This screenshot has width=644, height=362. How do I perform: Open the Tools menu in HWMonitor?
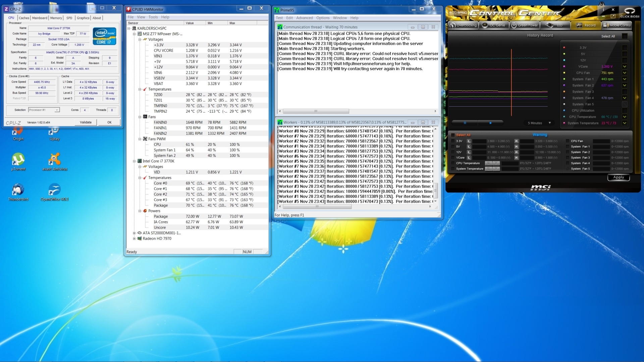click(153, 17)
